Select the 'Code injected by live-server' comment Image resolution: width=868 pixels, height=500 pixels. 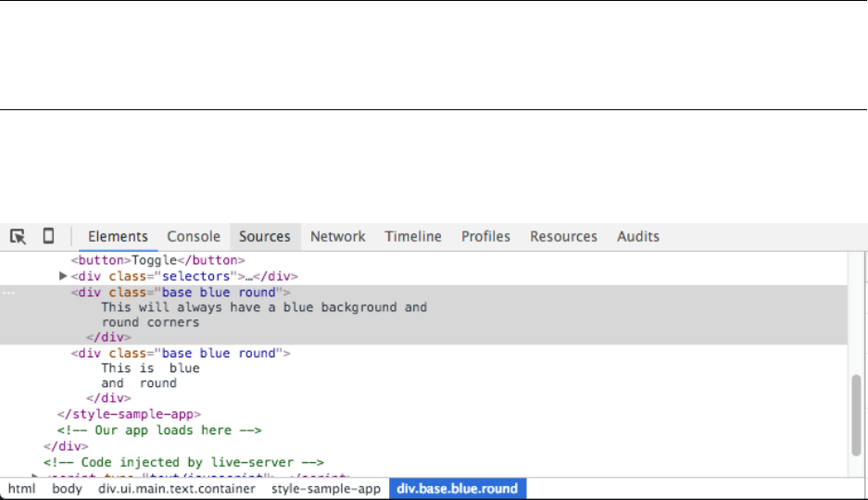[x=183, y=462]
